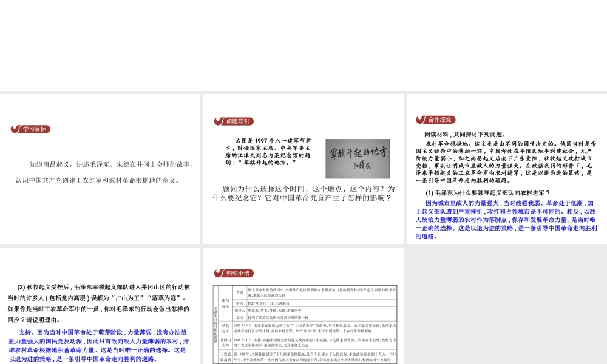The height and width of the screenshot is (364, 607).
Task: Click the 井冈山会师 description starting 1928年4月
Action: click(x=314, y=342)
